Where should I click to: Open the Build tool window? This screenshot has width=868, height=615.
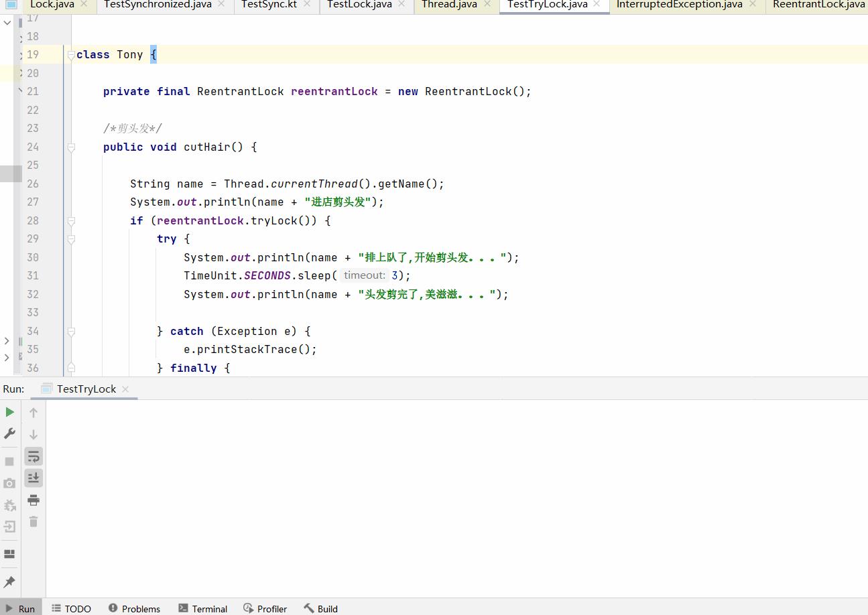point(320,608)
